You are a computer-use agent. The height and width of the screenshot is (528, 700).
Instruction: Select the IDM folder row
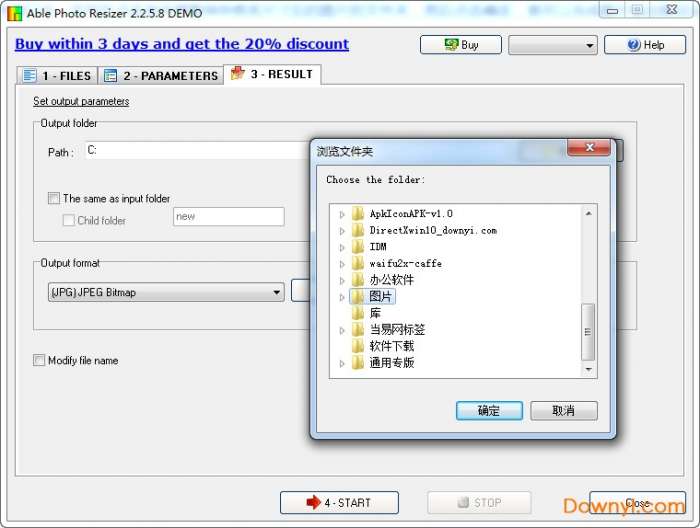(378, 247)
